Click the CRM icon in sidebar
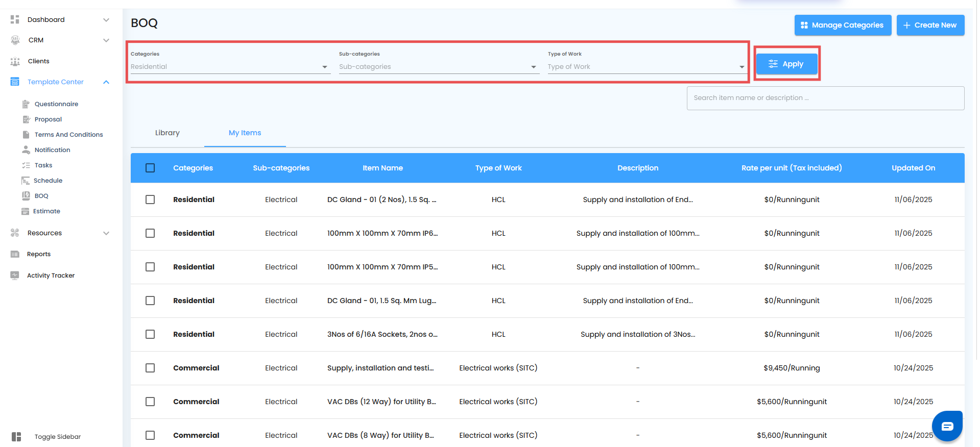Image resolution: width=980 pixels, height=447 pixels. pos(15,40)
